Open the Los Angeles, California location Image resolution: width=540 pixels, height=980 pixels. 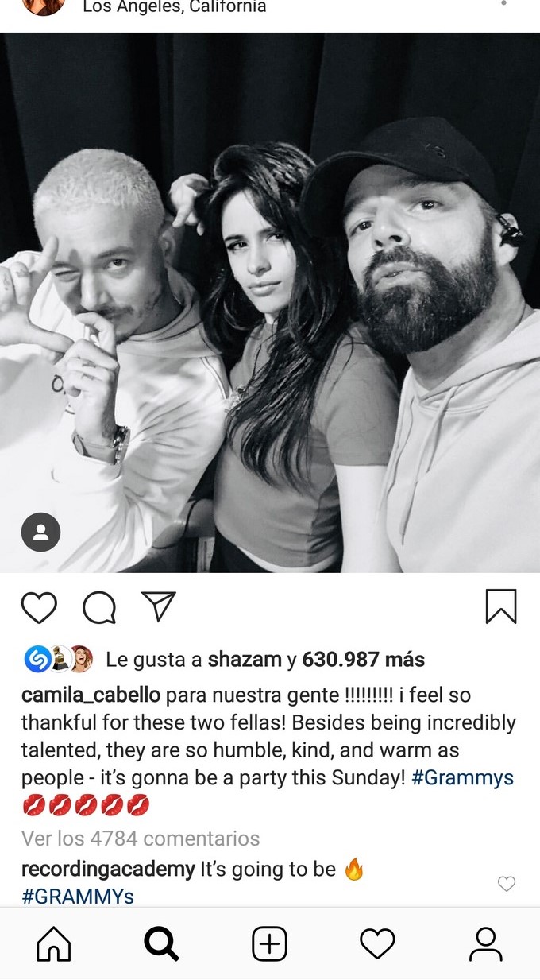click(175, 7)
